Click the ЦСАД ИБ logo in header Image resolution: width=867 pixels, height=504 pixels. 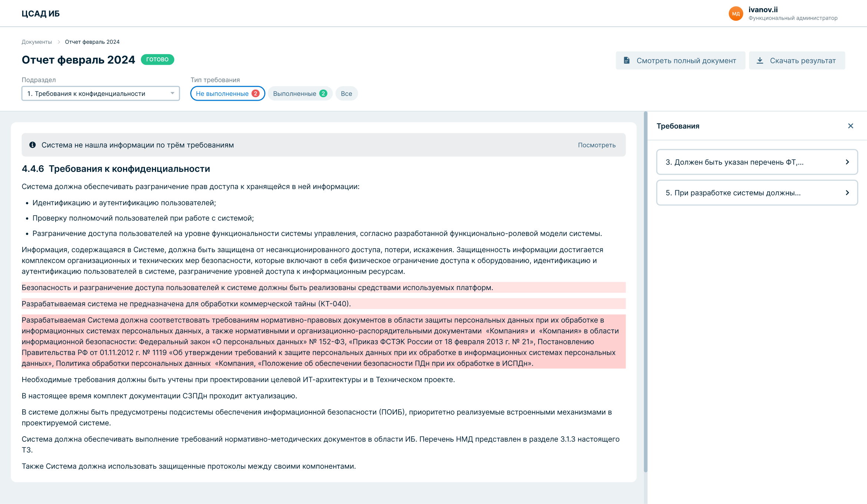point(40,14)
